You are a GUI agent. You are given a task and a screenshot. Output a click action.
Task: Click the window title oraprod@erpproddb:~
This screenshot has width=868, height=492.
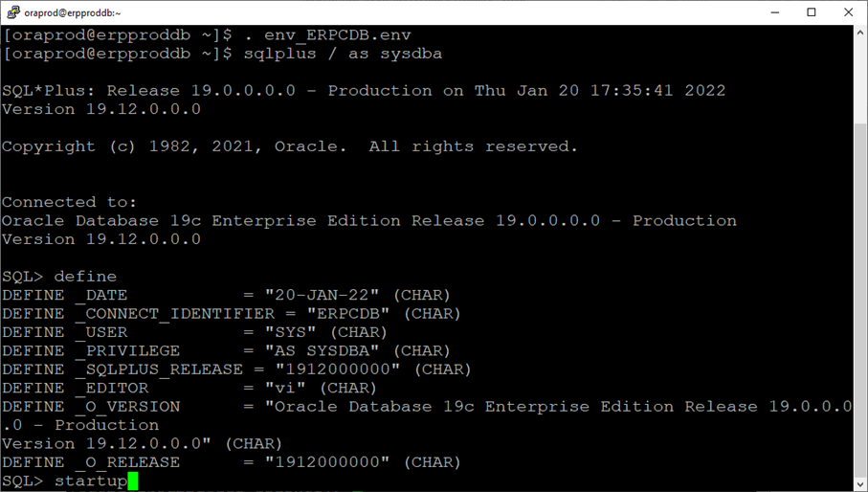pos(74,12)
